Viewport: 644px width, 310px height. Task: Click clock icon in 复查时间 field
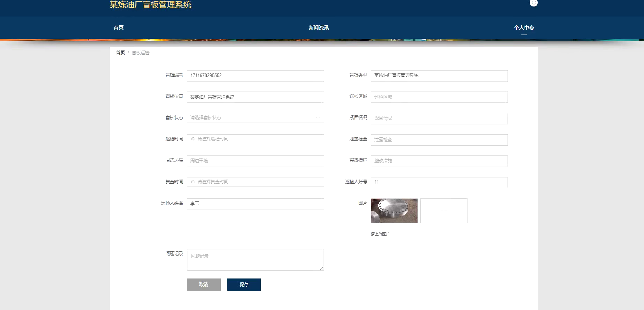[x=193, y=182]
